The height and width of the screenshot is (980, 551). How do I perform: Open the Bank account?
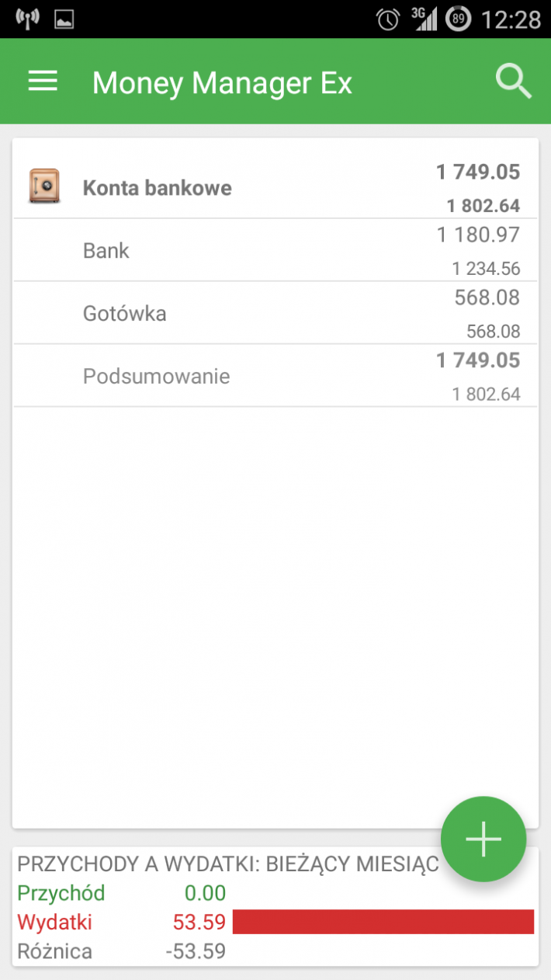275,250
